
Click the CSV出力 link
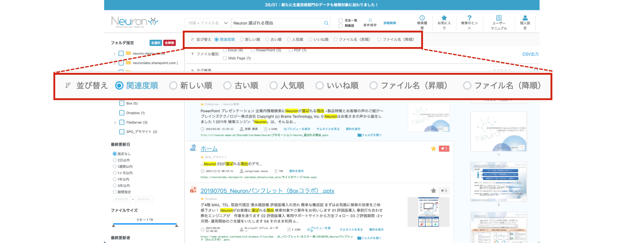coord(530,54)
